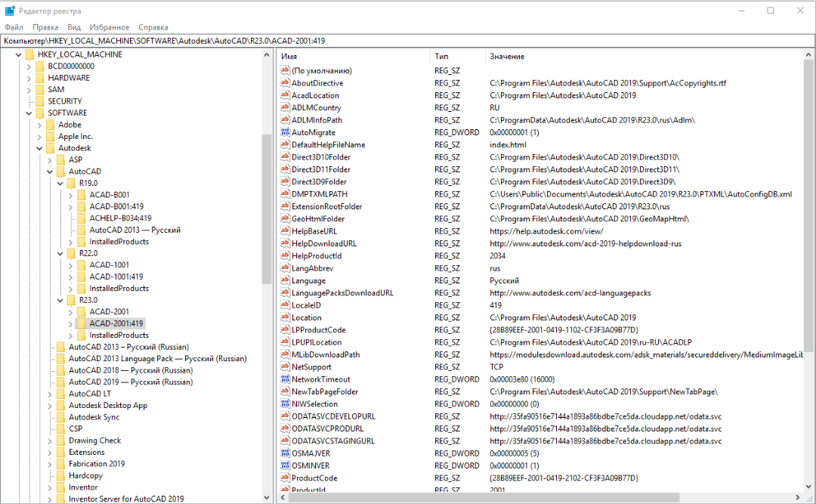This screenshot has width=816, height=504.
Task: Open the Файл menu
Action: (x=14, y=26)
